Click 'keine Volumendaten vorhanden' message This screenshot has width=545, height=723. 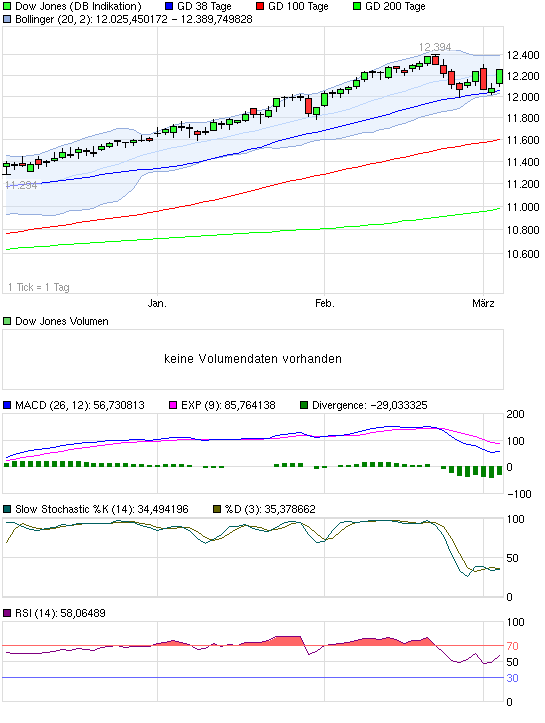(253, 359)
